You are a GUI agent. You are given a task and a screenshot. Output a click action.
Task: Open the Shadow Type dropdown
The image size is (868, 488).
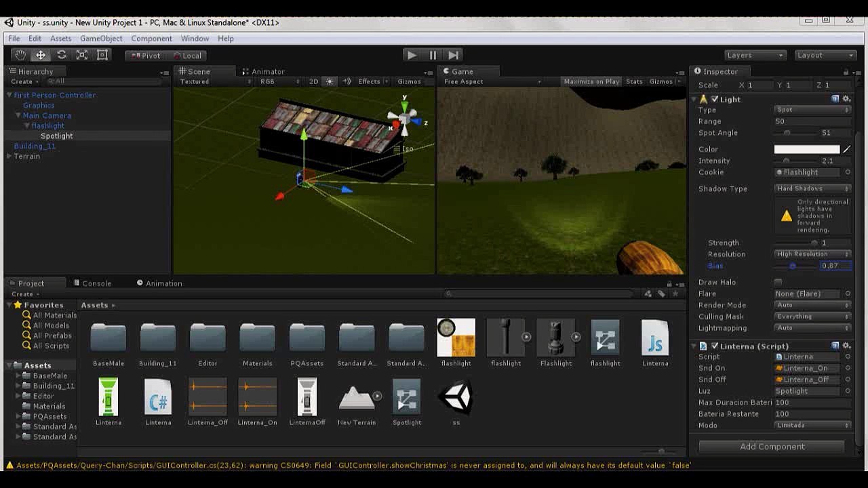tap(812, 188)
